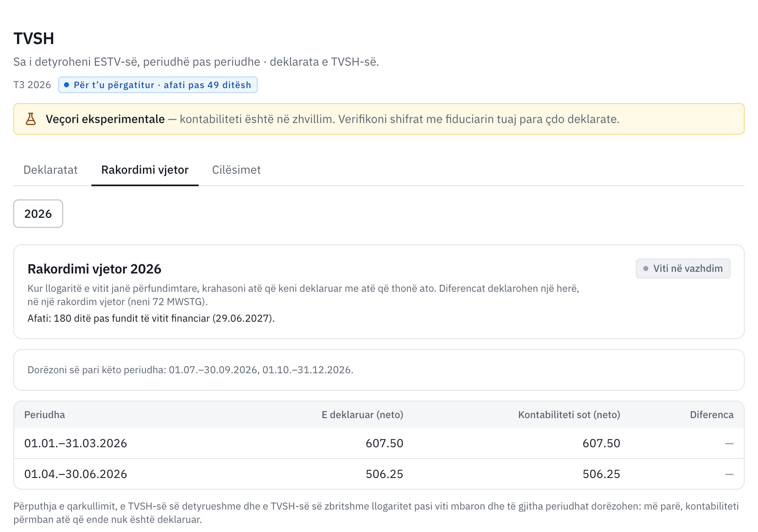Viewport: 758px width, 532px height.
Task: Select the 01.04.–30.06.2026 period row
Action: tap(379, 474)
